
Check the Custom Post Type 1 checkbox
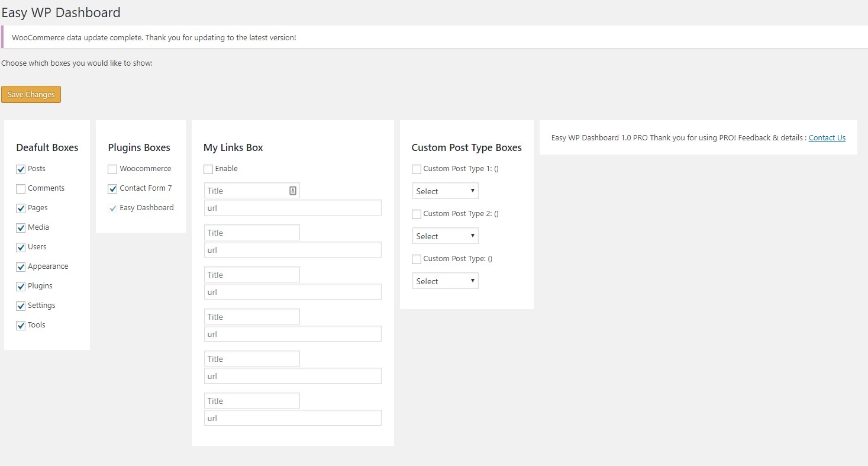click(x=417, y=169)
